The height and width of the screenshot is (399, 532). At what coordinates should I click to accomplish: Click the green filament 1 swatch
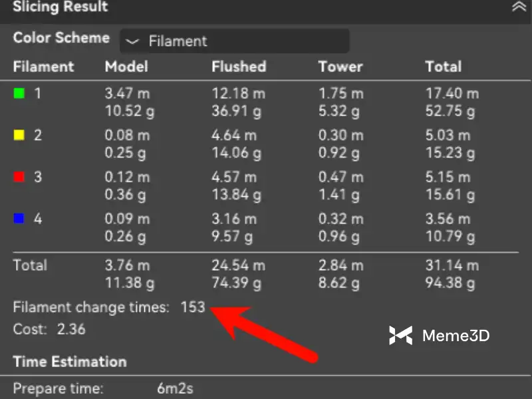[19, 94]
